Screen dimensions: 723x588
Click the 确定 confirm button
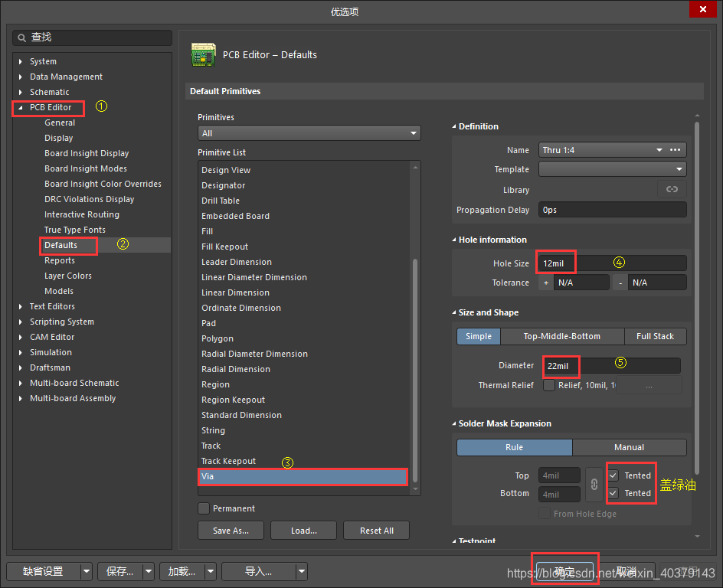[564, 571]
